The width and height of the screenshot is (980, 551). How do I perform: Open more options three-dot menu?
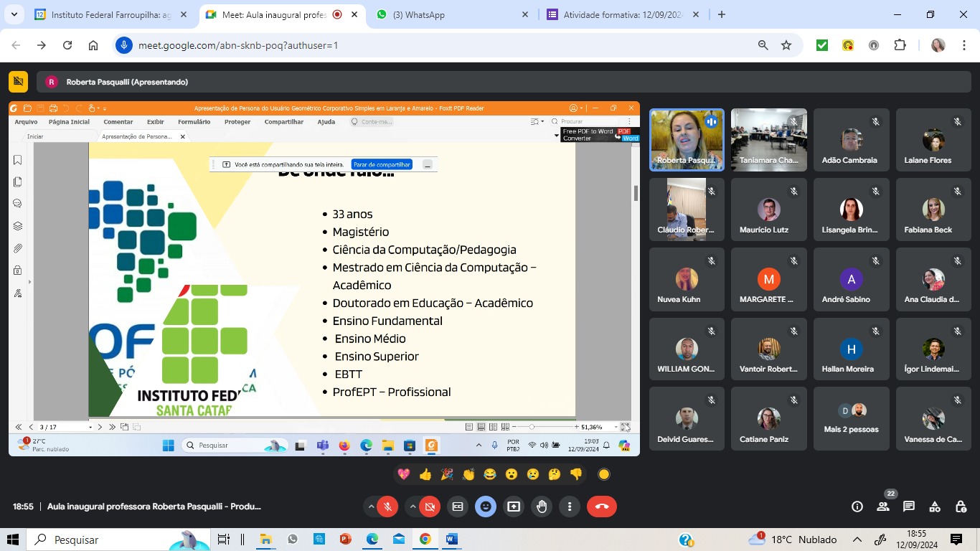[570, 507]
